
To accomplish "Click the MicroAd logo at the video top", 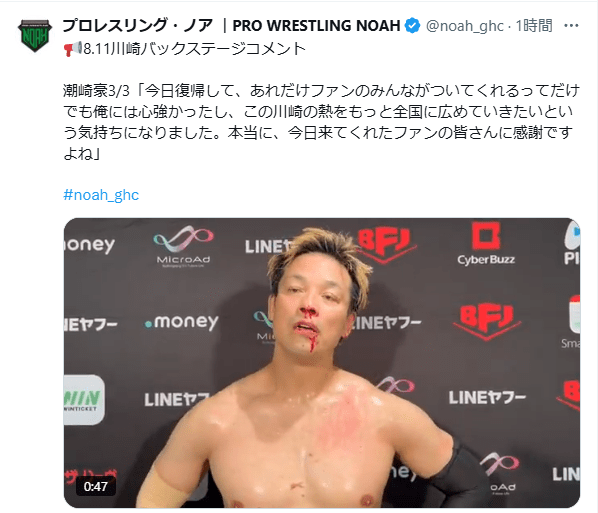I will click(183, 246).
